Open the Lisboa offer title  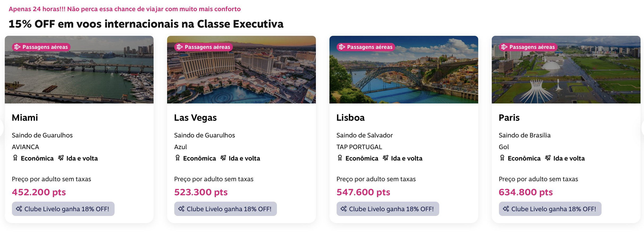click(351, 118)
